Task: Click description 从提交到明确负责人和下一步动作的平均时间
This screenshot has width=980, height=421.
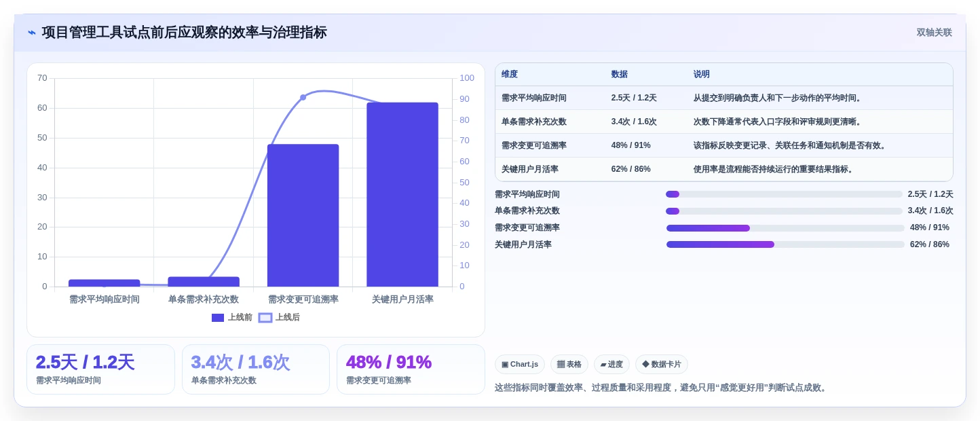Action: 778,98
